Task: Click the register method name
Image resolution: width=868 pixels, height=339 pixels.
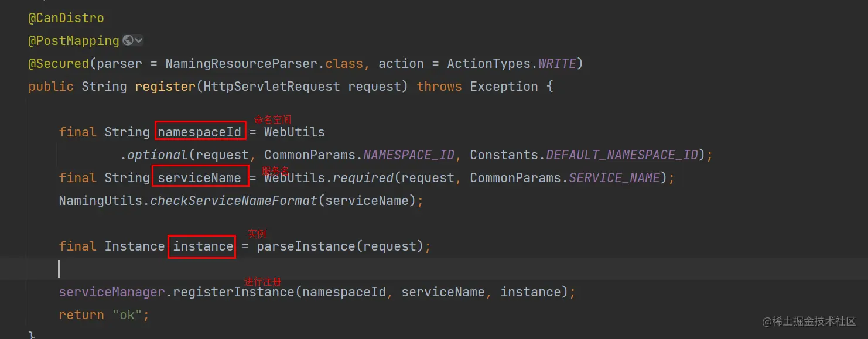Action: [165, 87]
